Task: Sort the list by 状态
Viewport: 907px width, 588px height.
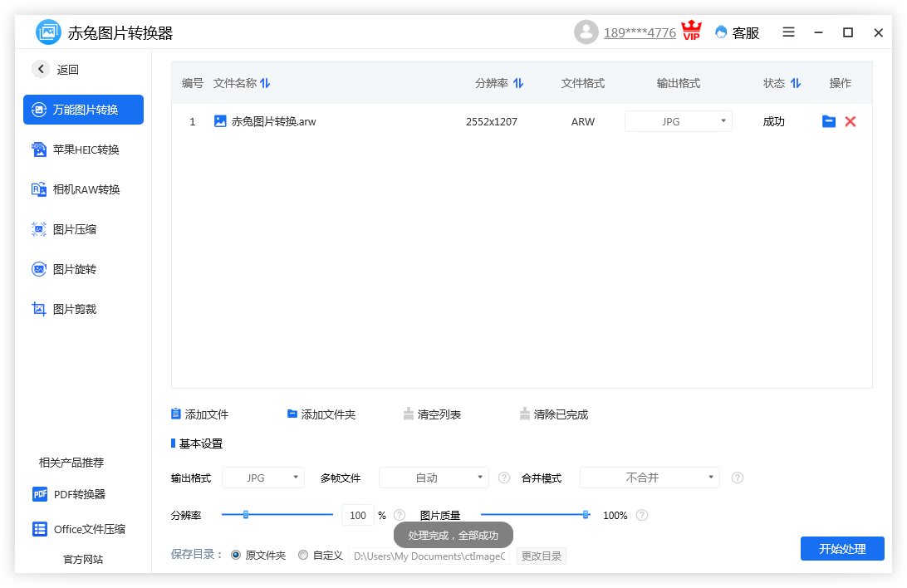Action: pos(796,83)
